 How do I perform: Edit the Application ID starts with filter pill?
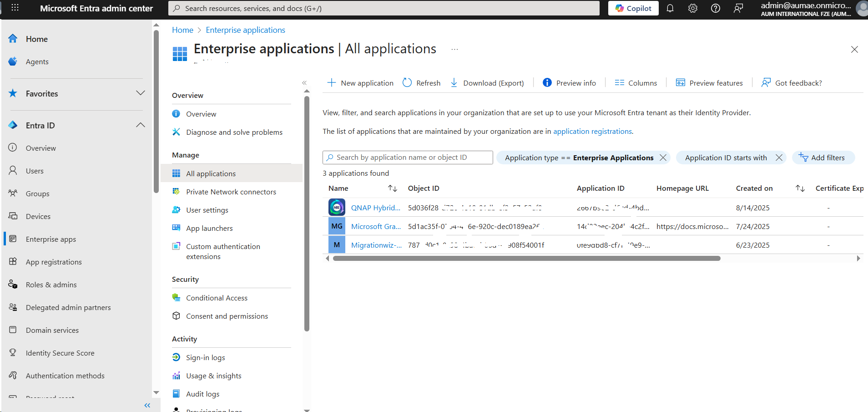726,158
